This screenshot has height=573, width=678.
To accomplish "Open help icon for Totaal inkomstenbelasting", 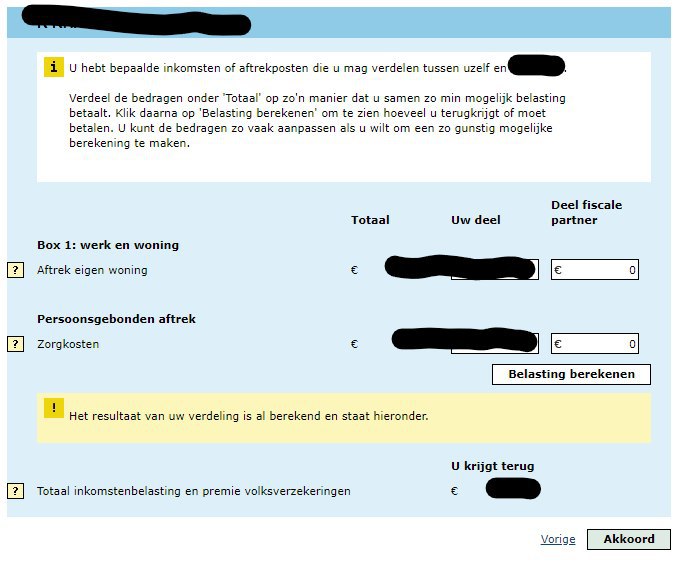I will tap(16, 491).
